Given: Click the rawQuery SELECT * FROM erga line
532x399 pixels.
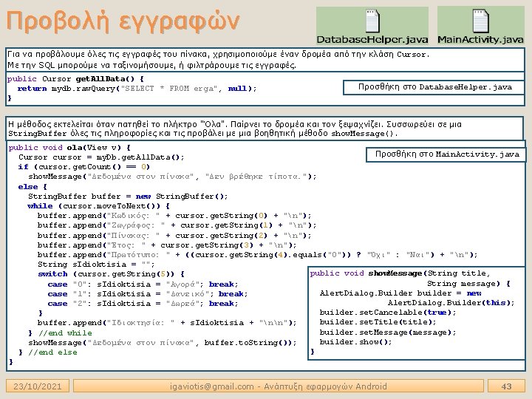Looking at the screenshot, I should (x=137, y=89).
